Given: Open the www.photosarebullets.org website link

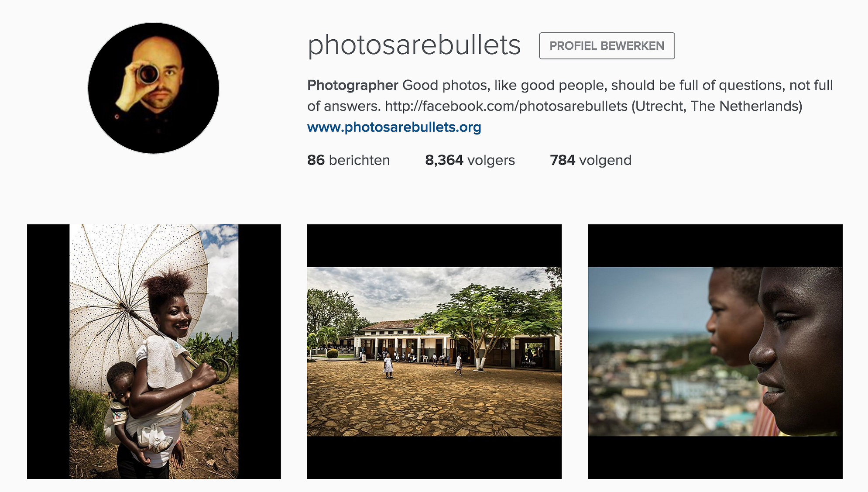Looking at the screenshot, I should (x=394, y=127).
